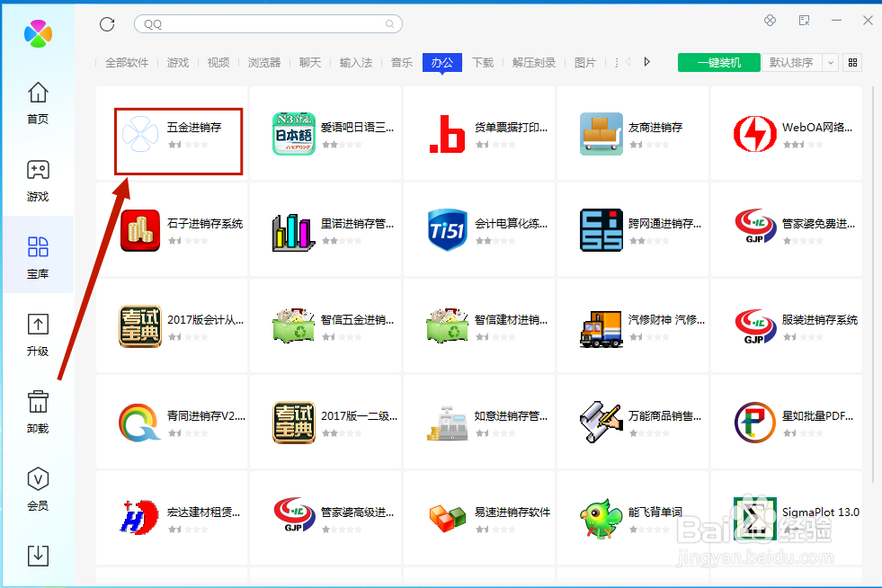Image resolution: width=882 pixels, height=588 pixels.
Task: Switch to 浏览器 category tab
Action: click(264, 62)
